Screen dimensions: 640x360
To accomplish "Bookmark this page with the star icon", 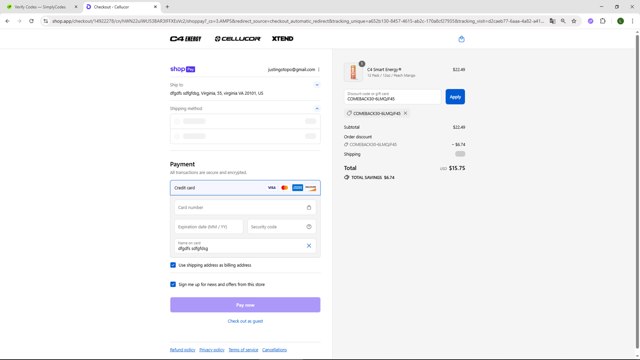I will (573, 21).
